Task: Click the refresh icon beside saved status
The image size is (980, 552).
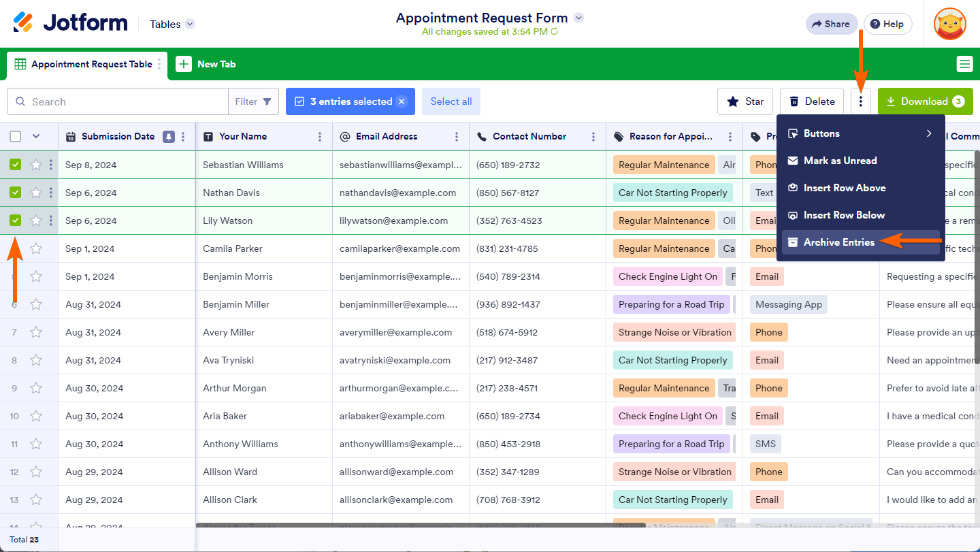Action: point(554,31)
